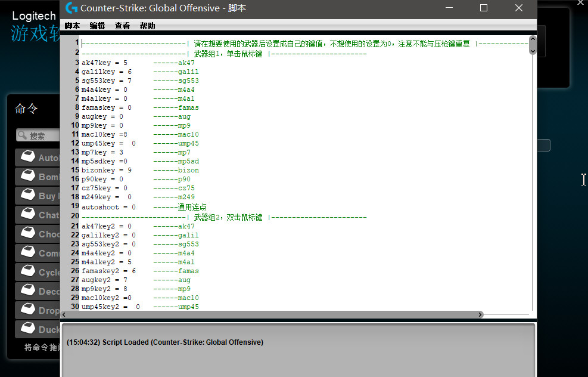Click the 'Script Loaded' log message
This screenshot has height=377, width=588.
(165, 342)
